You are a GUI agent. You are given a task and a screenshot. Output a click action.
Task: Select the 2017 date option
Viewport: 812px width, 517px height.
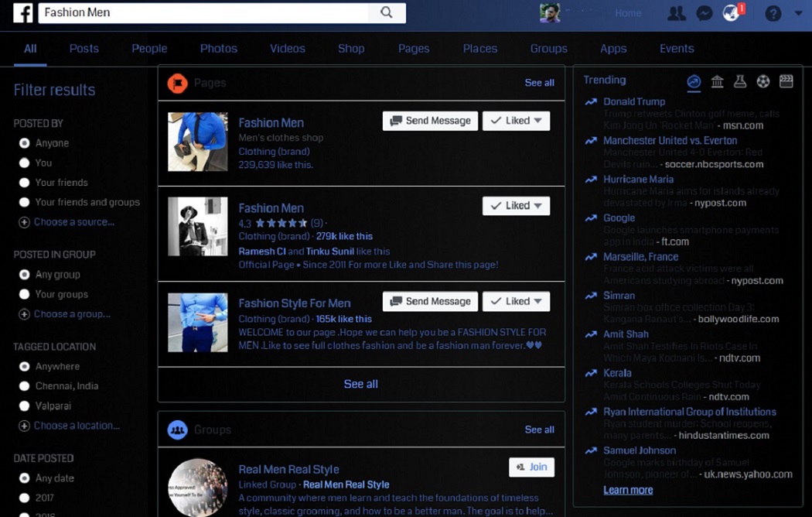[x=24, y=498]
